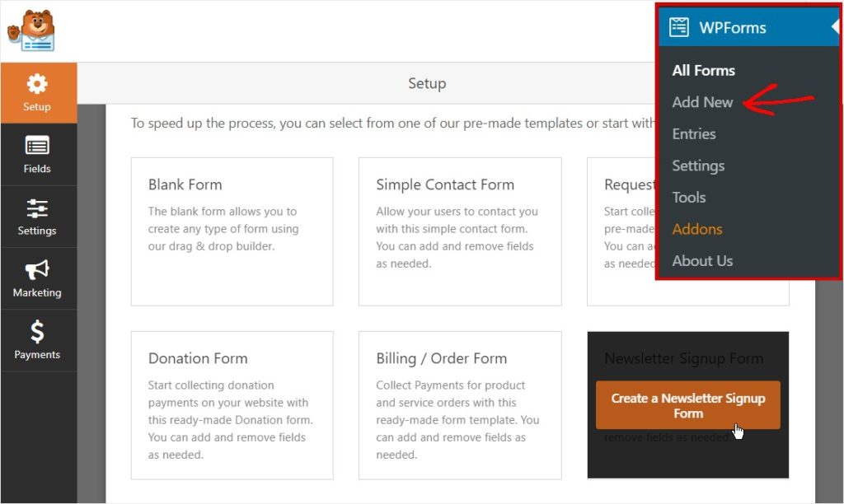Click Create a Newsletter Signup Form
The height and width of the screenshot is (504, 844).
(x=687, y=404)
